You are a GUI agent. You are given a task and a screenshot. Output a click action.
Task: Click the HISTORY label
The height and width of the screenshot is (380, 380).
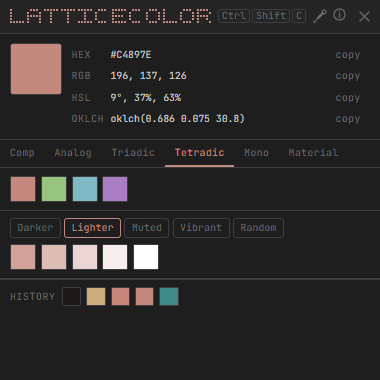(x=32, y=297)
